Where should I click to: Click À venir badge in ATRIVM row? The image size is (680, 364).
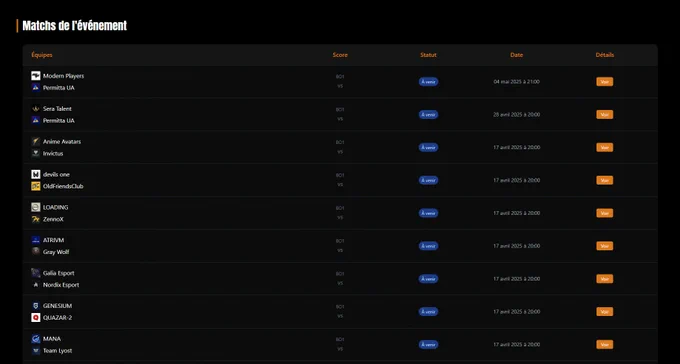click(428, 246)
